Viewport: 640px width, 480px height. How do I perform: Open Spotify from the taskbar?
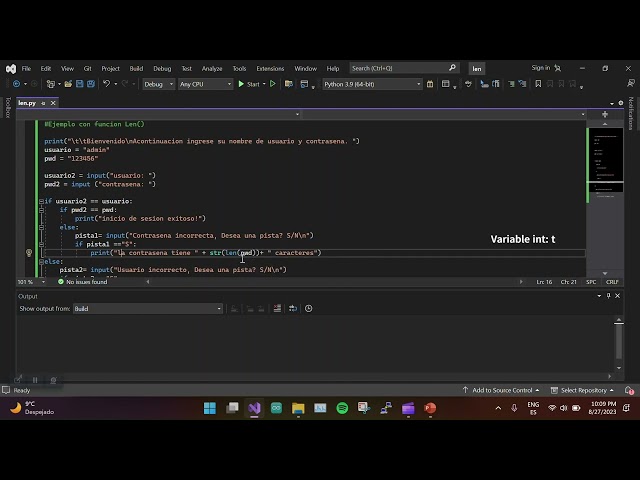click(x=342, y=408)
